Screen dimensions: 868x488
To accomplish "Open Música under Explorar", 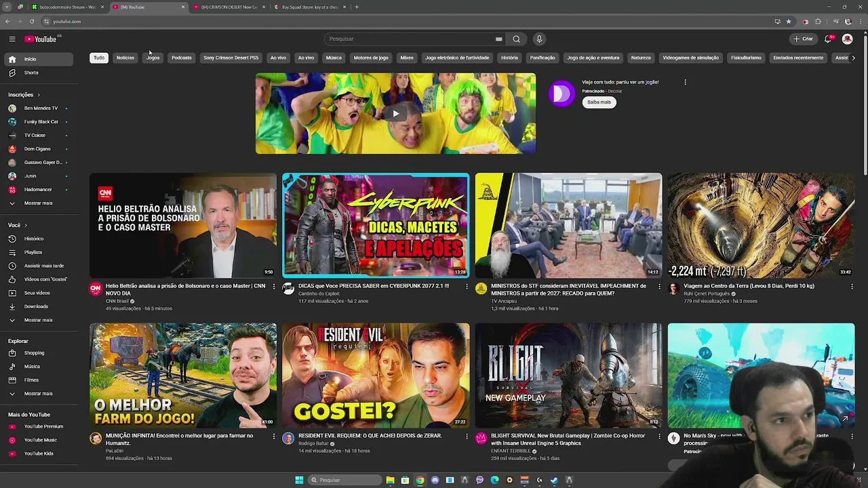I will tap(39, 366).
